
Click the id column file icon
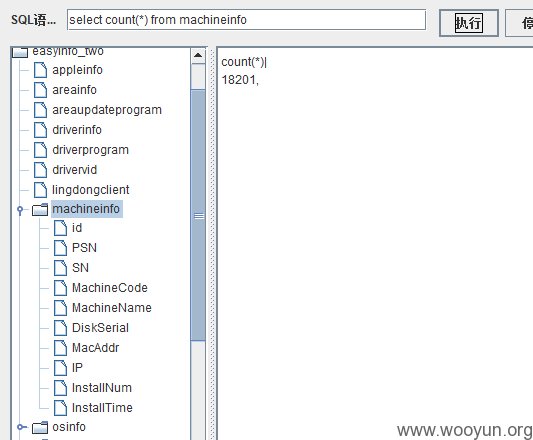tap(61, 228)
